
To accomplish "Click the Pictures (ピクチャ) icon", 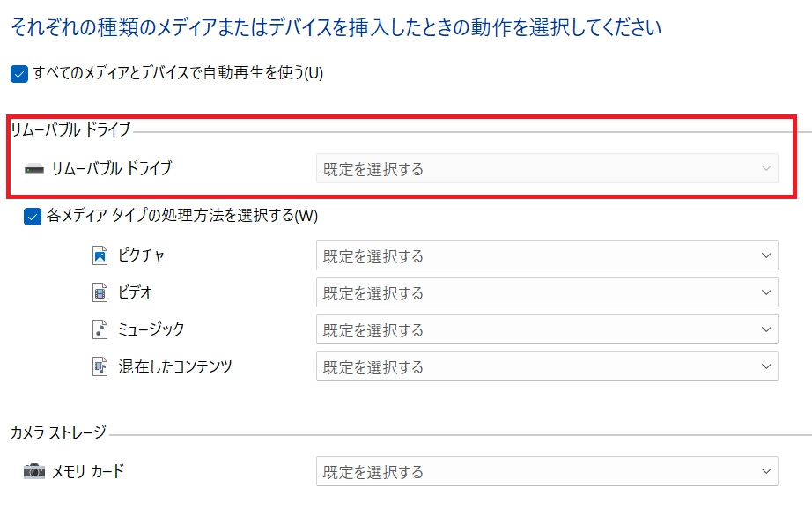I will pyautogui.click(x=100, y=256).
